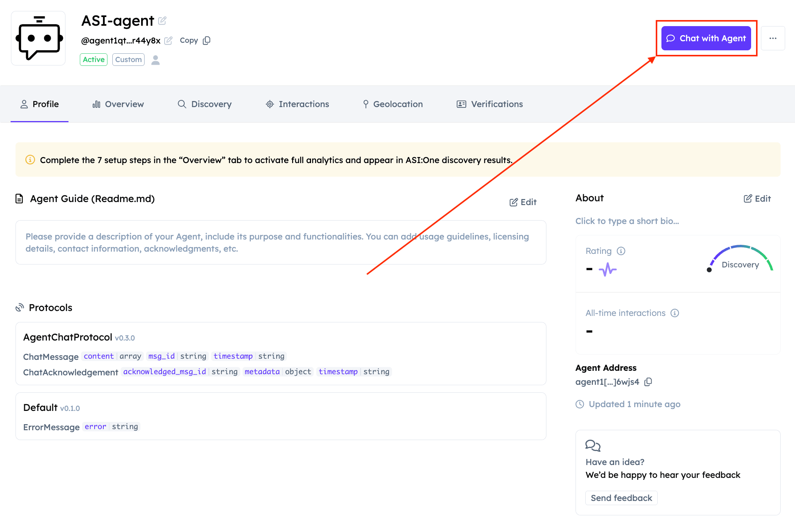Click the Chat with Agent button

tap(706, 38)
